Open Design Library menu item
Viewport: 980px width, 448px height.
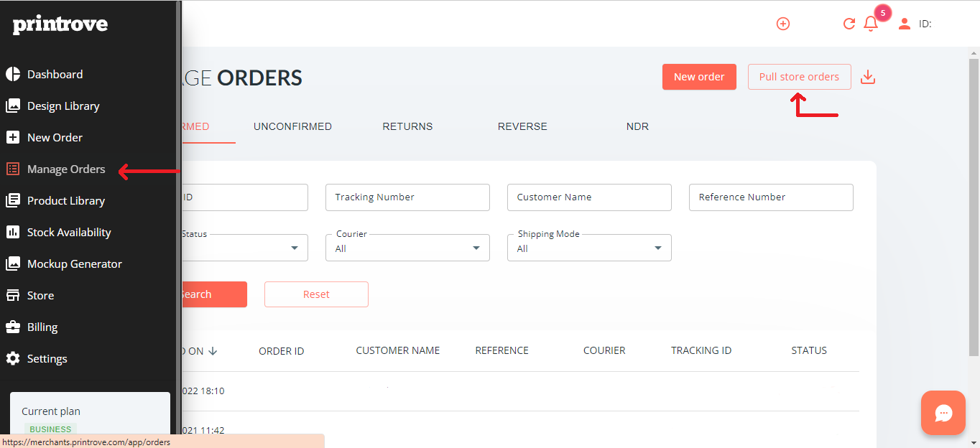(63, 106)
